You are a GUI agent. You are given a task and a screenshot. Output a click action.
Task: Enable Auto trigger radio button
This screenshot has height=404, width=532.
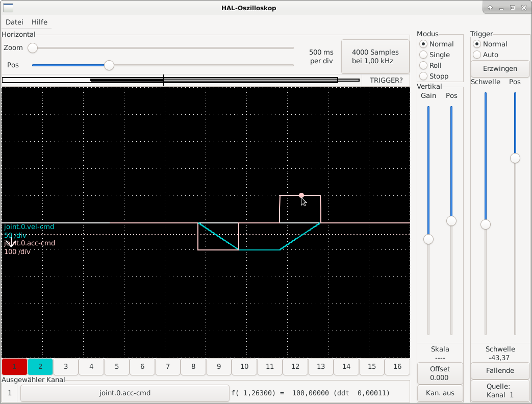[477, 55]
